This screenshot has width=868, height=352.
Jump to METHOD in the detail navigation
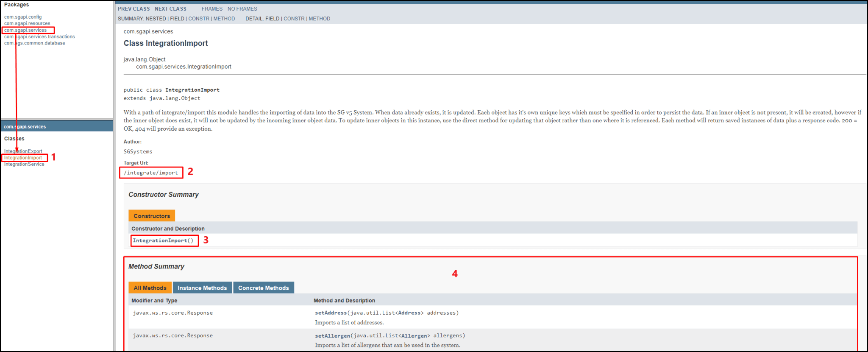click(320, 19)
